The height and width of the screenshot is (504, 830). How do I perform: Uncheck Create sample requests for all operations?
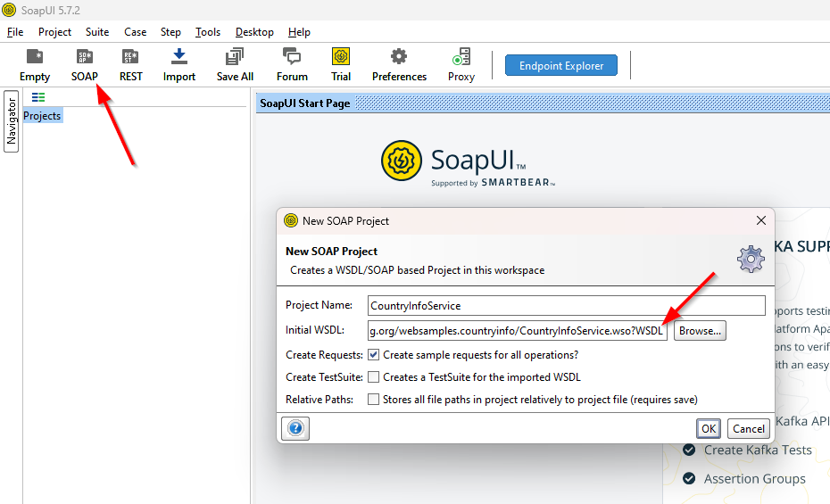coord(374,355)
